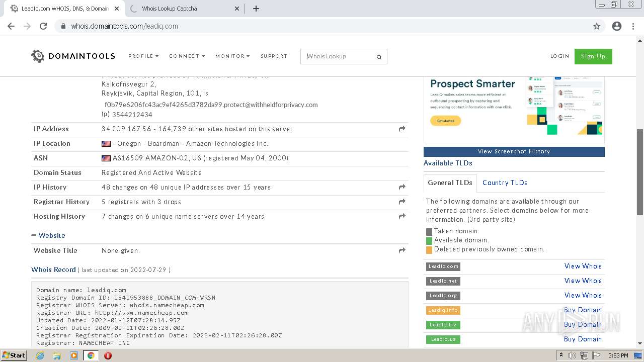Click the browser forward arrow
Image resolution: width=644 pixels, height=362 pixels.
pos(27,26)
